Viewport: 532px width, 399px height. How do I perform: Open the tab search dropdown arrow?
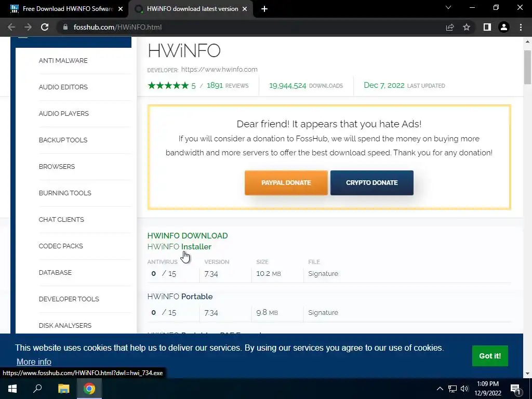(x=448, y=7)
